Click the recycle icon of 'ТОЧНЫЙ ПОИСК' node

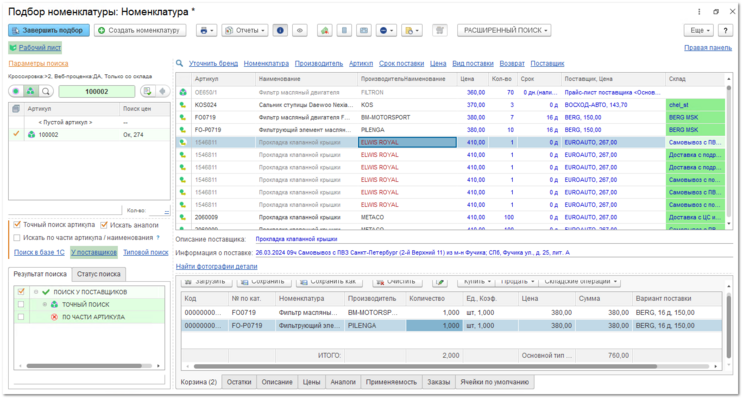coord(54,304)
